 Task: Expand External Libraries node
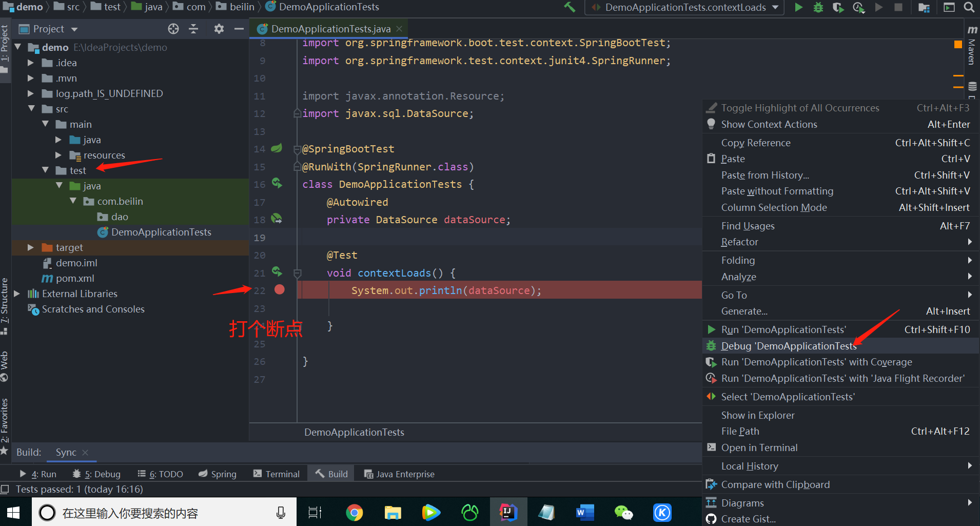(x=16, y=294)
